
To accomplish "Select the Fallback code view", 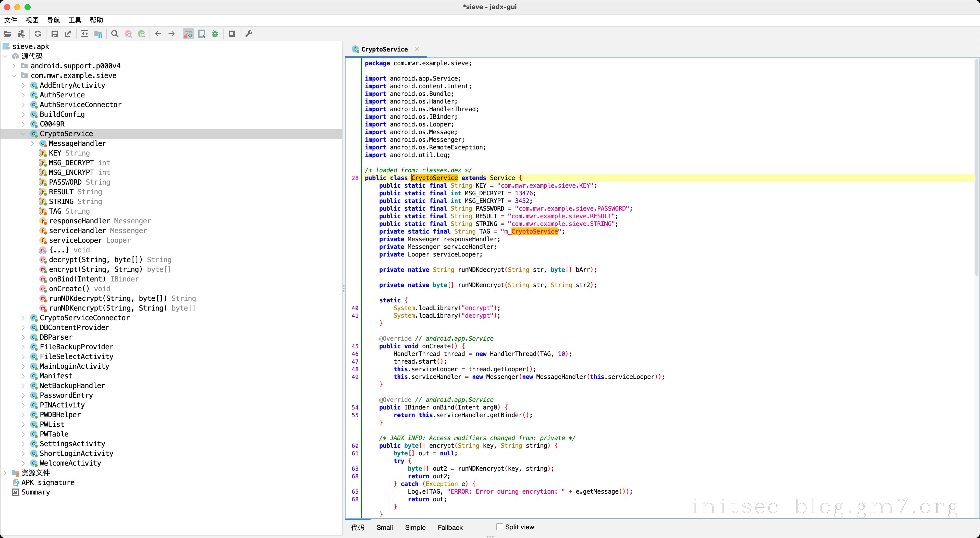I will pos(450,527).
